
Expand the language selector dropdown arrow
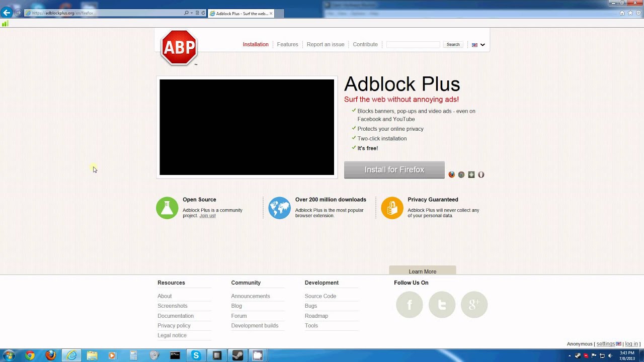click(482, 45)
